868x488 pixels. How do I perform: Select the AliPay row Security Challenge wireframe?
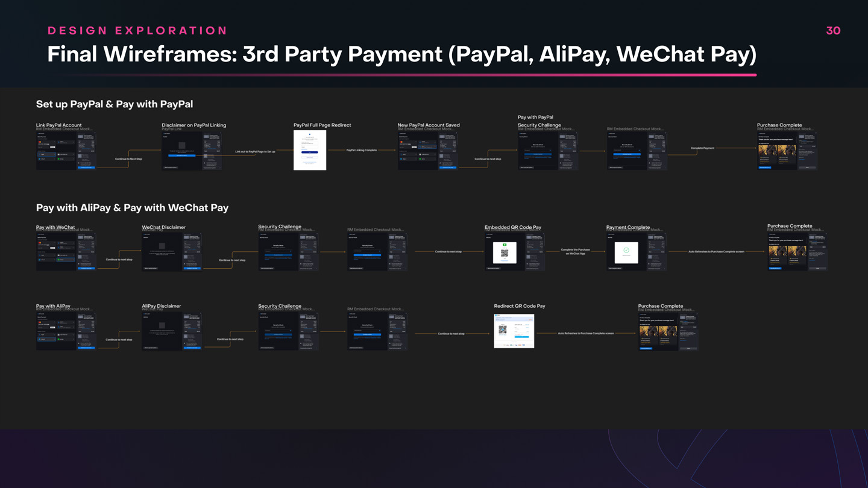(288, 331)
